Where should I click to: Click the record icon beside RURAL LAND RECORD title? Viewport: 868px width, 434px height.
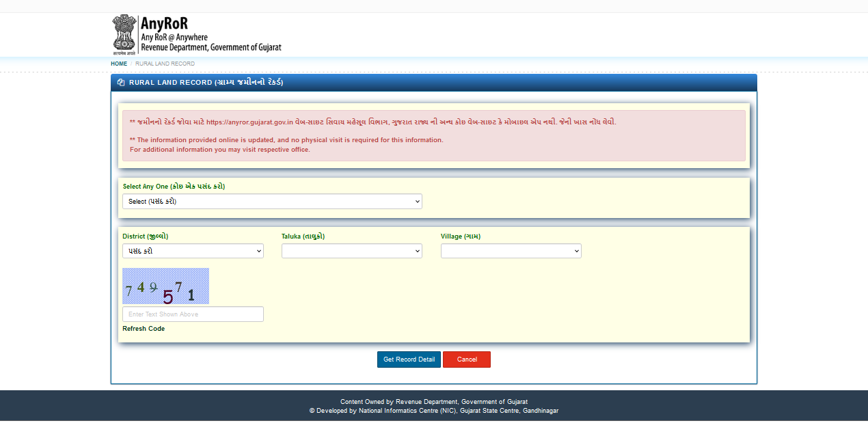click(120, 82)
